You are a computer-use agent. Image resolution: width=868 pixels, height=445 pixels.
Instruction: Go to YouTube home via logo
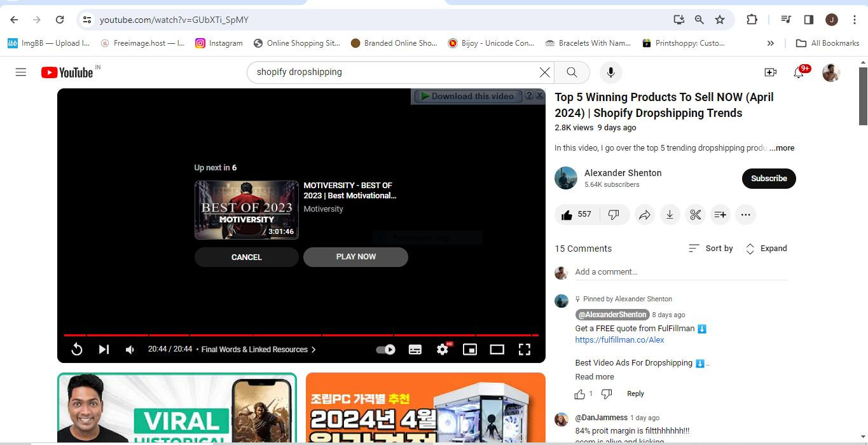(67, 72)
